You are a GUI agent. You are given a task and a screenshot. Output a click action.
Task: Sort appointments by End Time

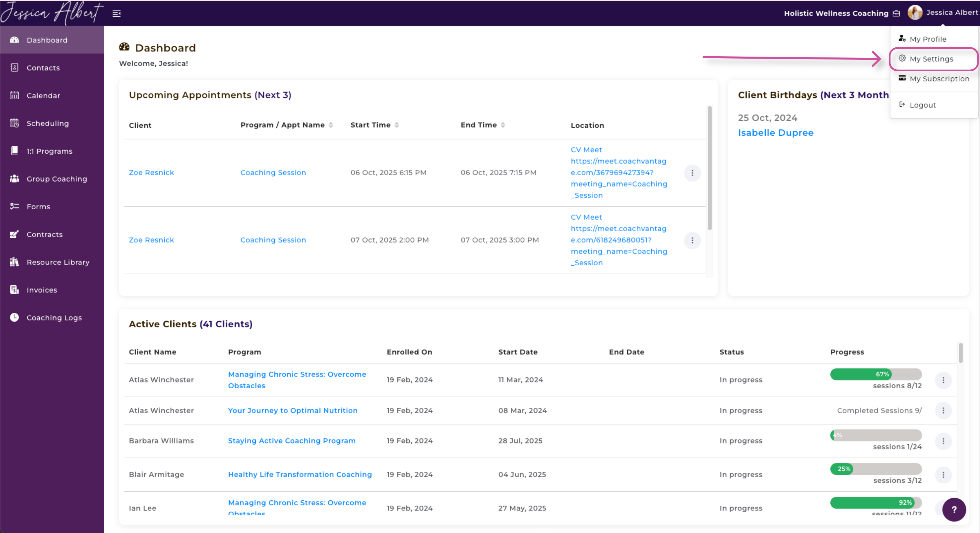tap(503, 125)
